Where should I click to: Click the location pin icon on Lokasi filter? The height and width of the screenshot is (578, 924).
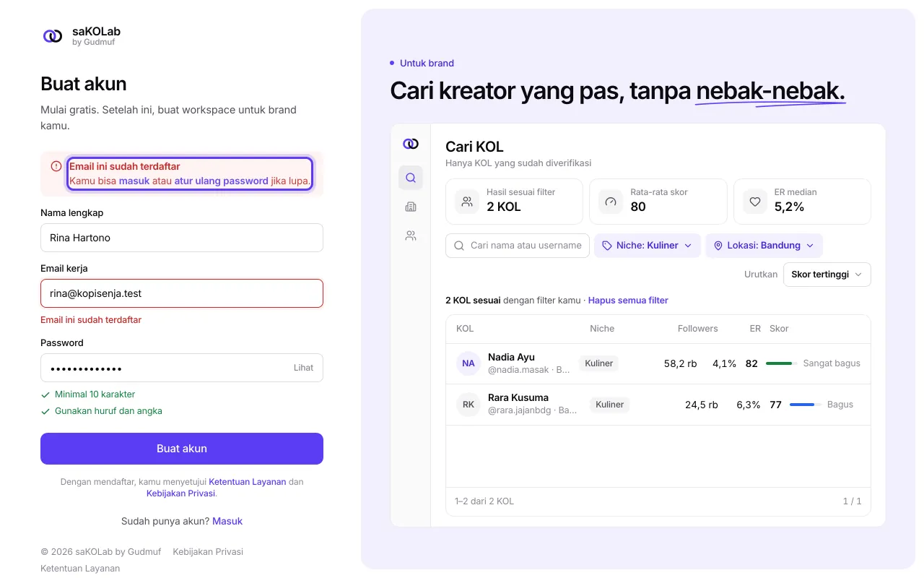(718, 246)
